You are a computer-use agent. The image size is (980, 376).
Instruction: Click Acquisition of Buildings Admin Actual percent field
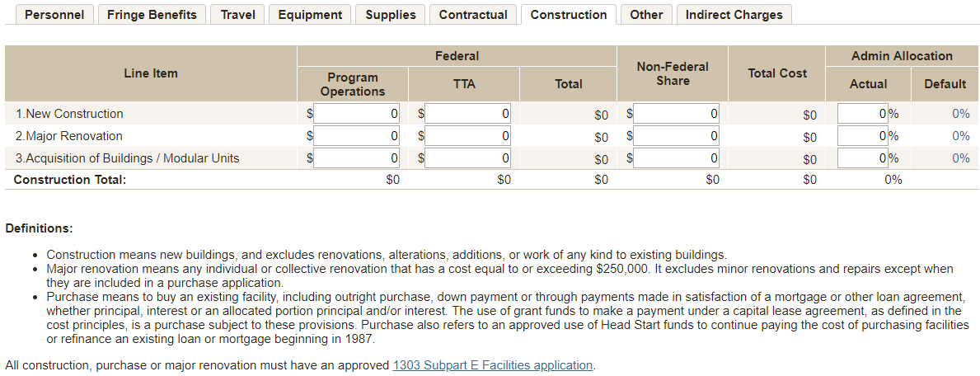point(862,158)
